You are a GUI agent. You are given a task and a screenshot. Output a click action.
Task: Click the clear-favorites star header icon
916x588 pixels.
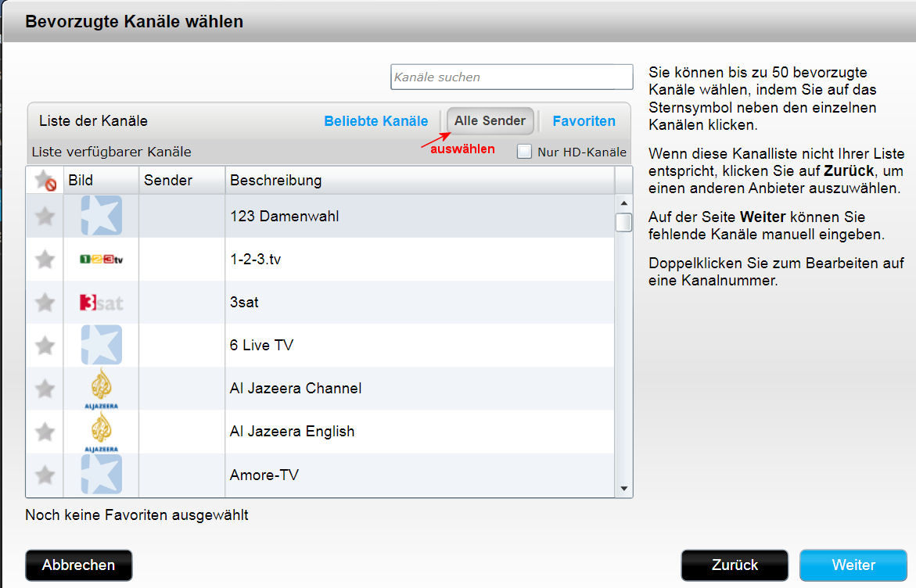pyautogui.click(x=45, y=181)
